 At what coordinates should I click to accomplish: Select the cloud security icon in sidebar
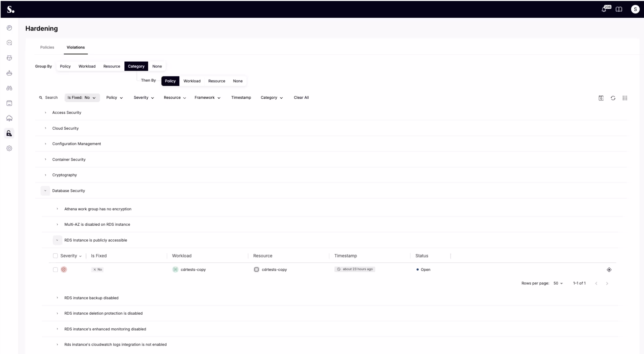(9, 118)
